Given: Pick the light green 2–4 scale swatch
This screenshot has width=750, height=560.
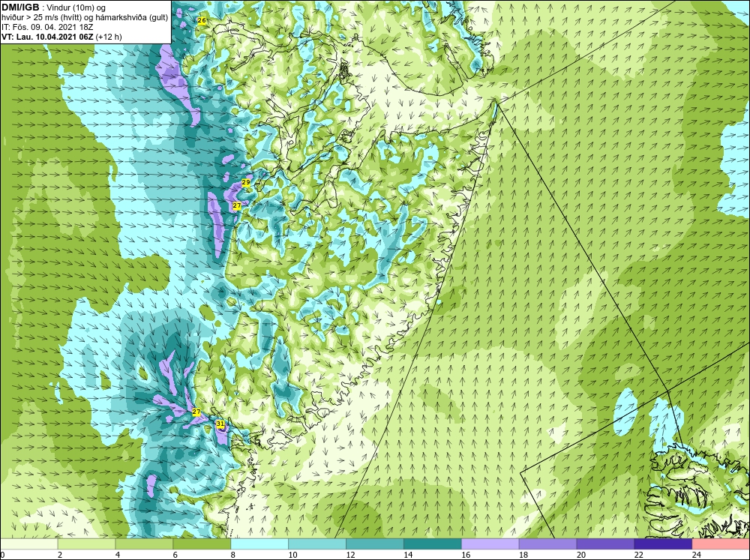Looking at the screenshot, I should (86, 544).
